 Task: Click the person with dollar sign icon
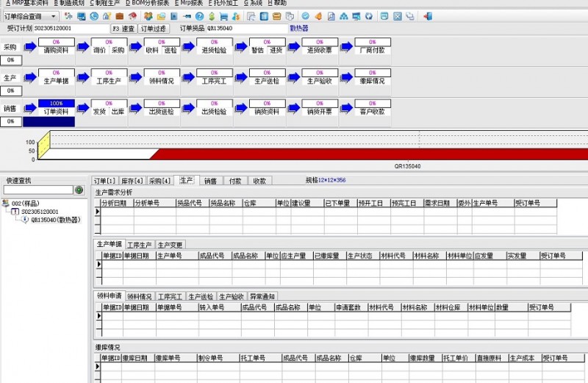click(236, 16)
